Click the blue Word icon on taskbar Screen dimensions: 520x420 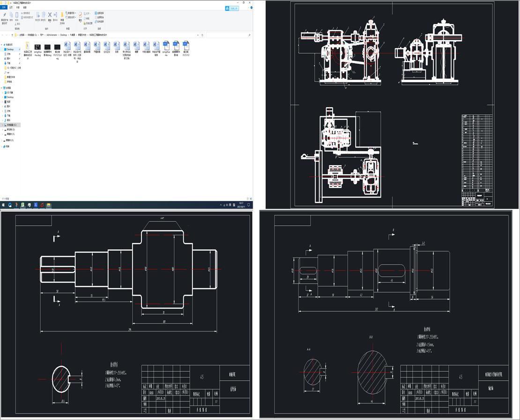36,205
